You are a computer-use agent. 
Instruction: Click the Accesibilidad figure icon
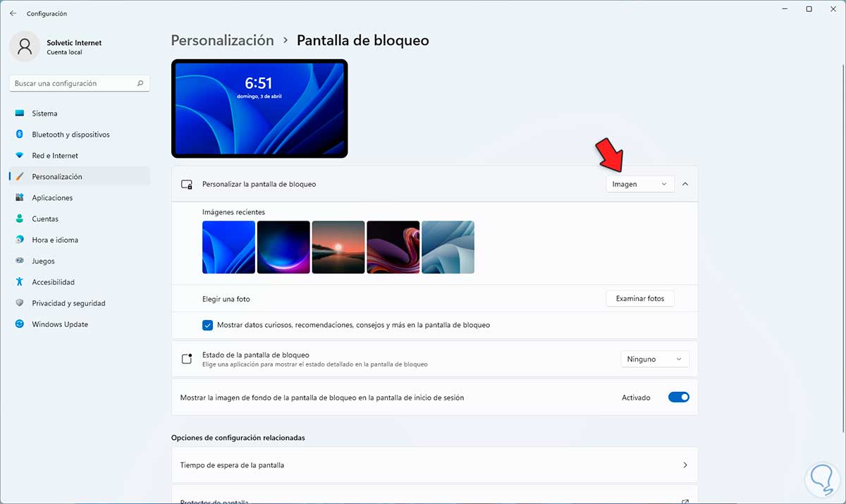click(x=19, y=282)
